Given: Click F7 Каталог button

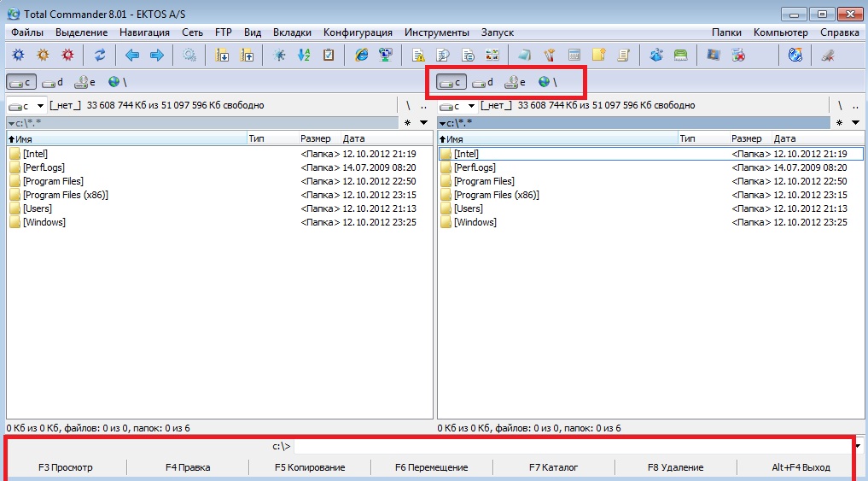Looking at the screenshot, I should click(x=554, y=467).
